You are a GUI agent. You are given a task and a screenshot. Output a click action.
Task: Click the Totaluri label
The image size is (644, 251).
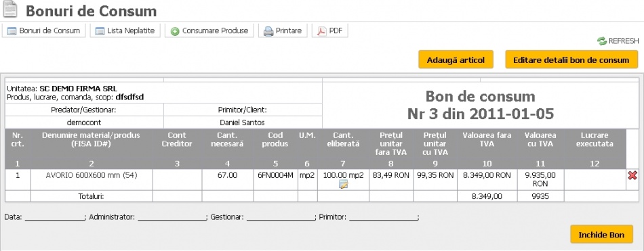click(92, 196)
